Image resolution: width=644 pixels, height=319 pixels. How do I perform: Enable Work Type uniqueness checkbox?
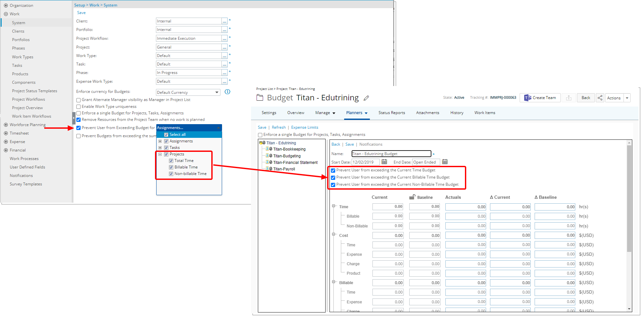point(78,107)
